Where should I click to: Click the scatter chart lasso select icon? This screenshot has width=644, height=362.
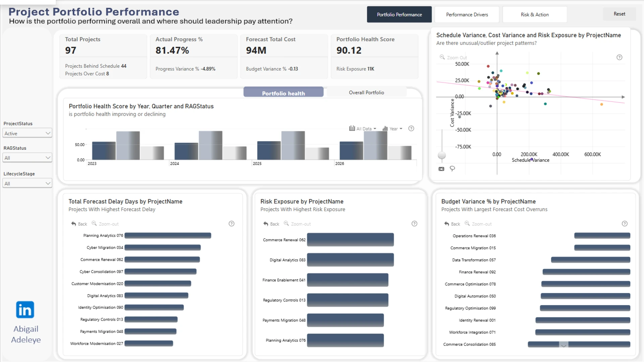[452, 169]
